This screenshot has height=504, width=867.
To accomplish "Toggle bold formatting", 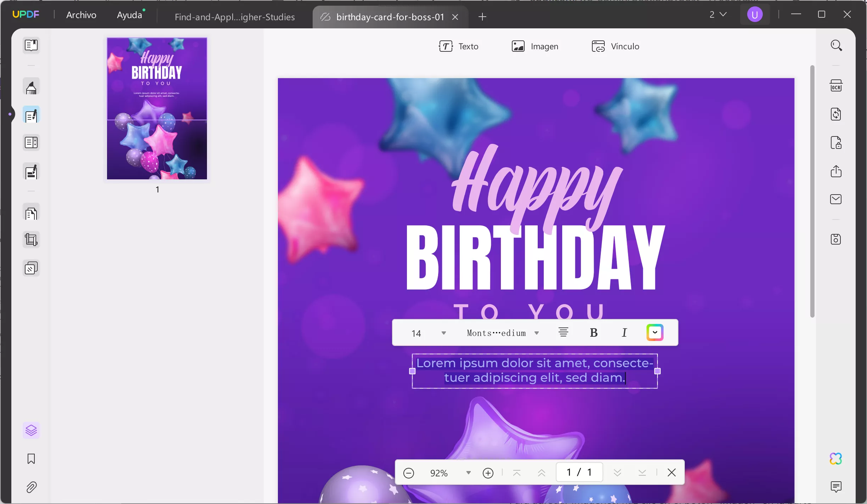I will click(594, 333).
